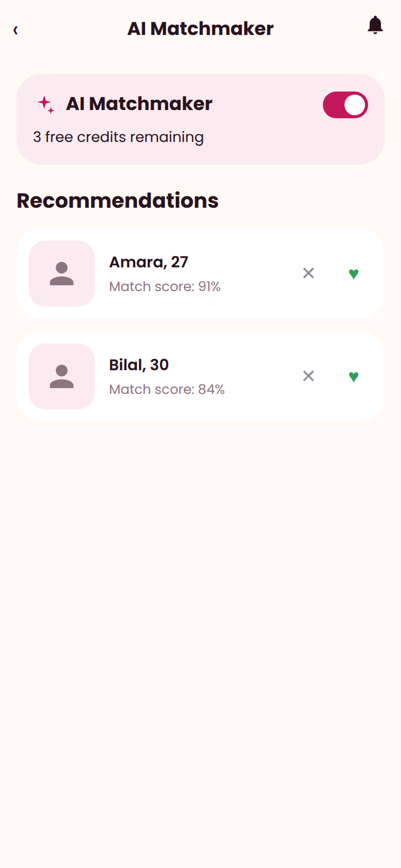The height and width of the screenshot is (868, 401).
Task: Select the Amara, 27 name
Action: point(149,262)
